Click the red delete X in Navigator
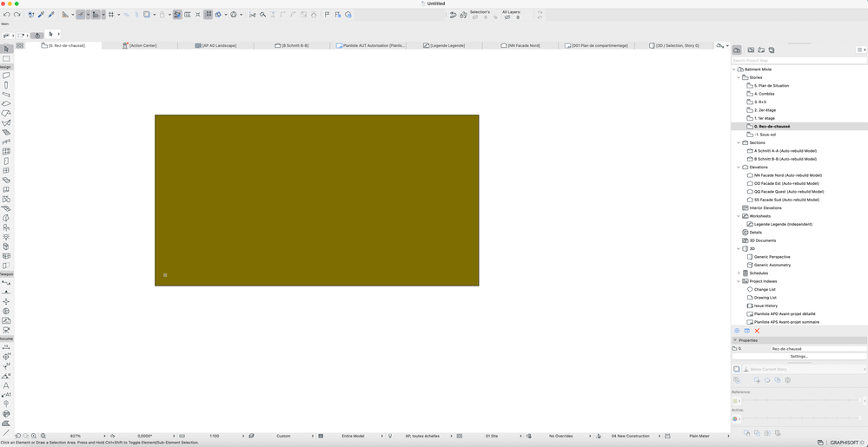 pyautogui.click(x=758, y=331)
